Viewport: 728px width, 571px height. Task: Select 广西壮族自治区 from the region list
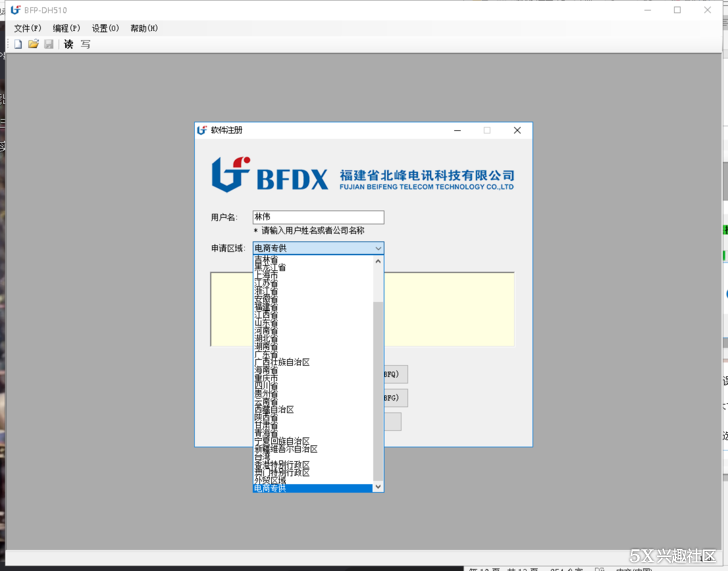[282, 362]
